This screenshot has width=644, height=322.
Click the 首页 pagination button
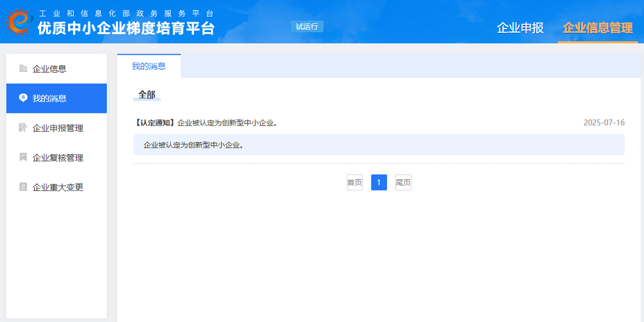click(x=354, y=182)
